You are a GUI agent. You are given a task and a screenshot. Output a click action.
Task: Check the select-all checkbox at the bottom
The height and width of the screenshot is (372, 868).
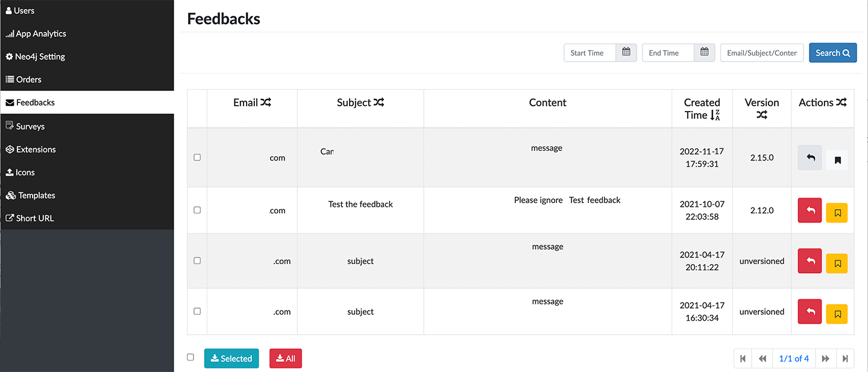[x=190, y=357]
